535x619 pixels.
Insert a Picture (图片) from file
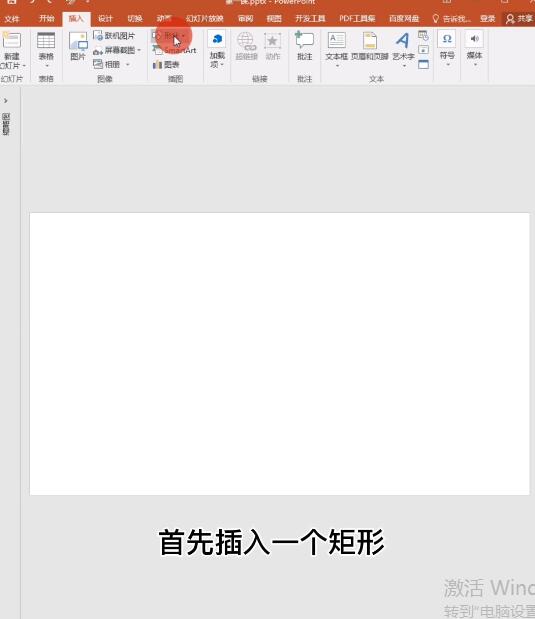[78, 46]
